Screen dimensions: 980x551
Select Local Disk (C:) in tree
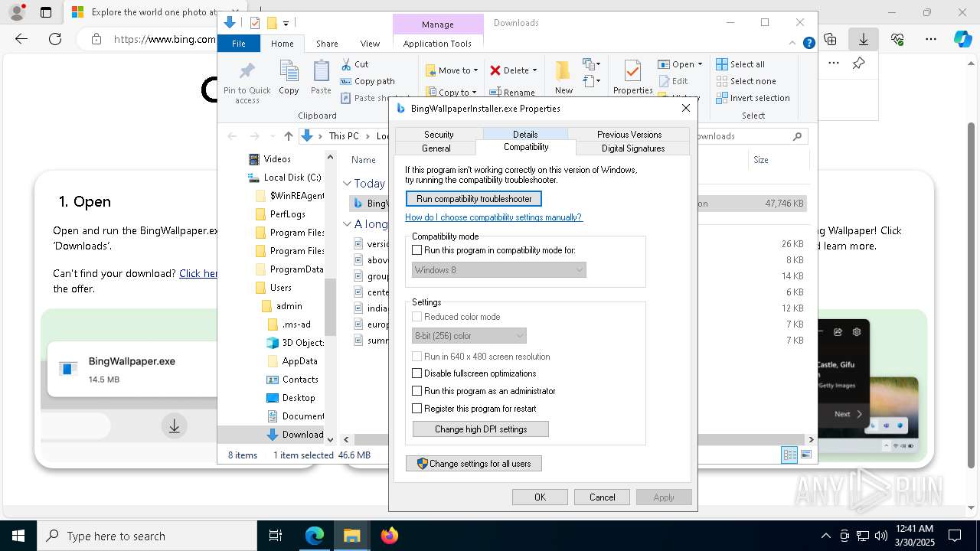tap(284, 178)
